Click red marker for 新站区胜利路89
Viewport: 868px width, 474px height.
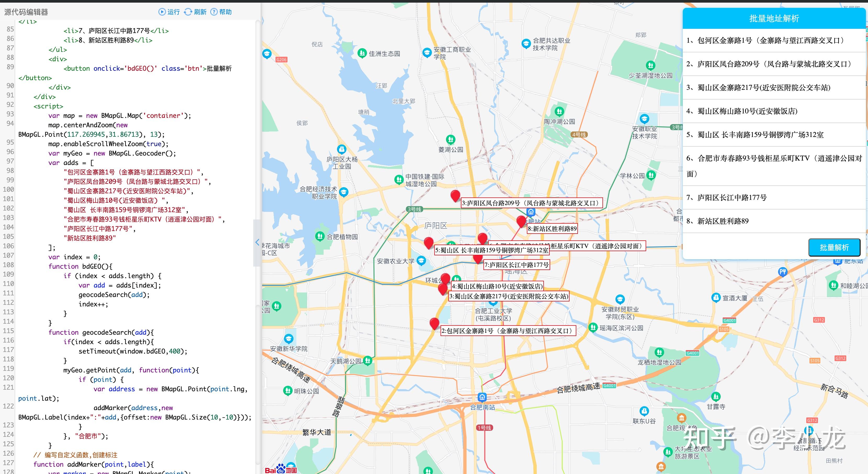tap(521, 221)
